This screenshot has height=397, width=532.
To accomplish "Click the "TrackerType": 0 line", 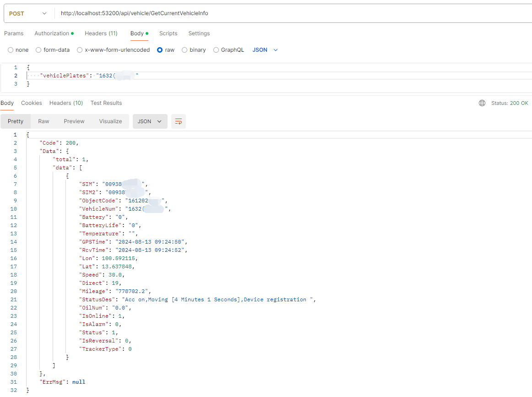I will 105,349.
